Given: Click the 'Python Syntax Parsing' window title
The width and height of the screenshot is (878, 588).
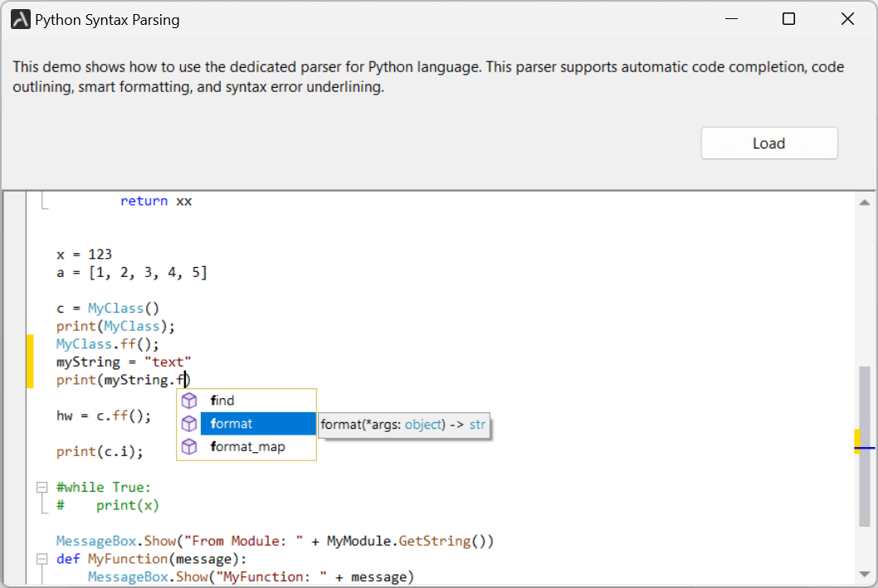Looking at the screenshot, I should pos(107,20).
